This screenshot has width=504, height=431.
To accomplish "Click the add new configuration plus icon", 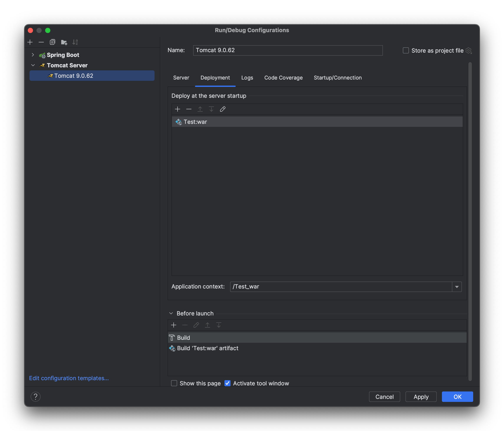I will click(30, 42).
